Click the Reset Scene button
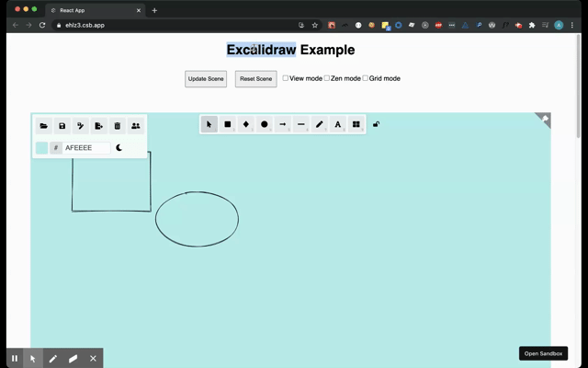The width and height of the screenshot is (588, 368). pos(256,79)
